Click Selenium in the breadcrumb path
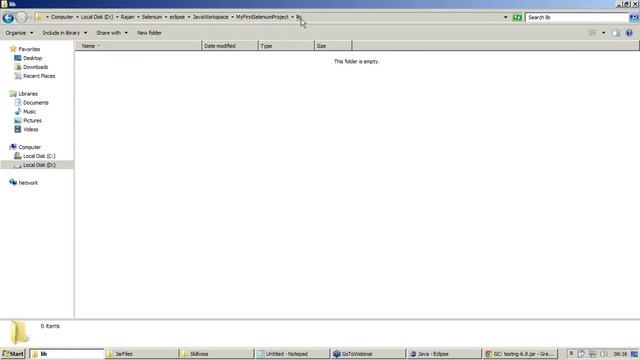640x360 pixels. pos(152,17)
